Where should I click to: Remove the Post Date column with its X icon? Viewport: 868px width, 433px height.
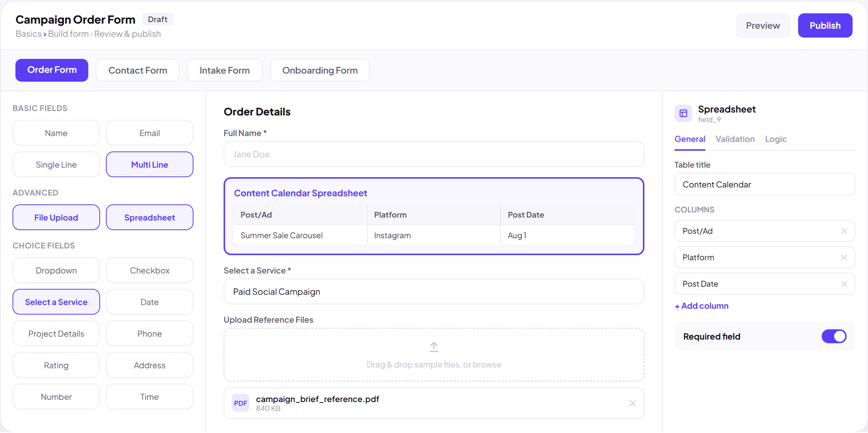click(844, 284)
